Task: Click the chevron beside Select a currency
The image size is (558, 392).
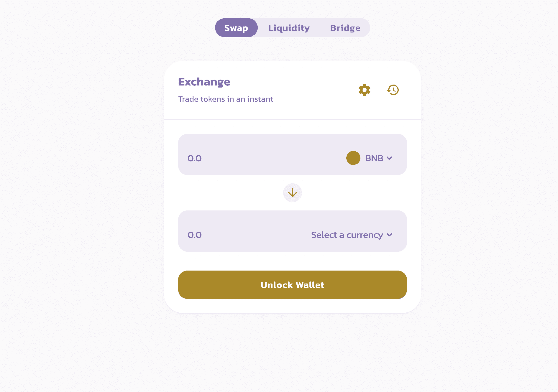Action: [x=389, y=235]
